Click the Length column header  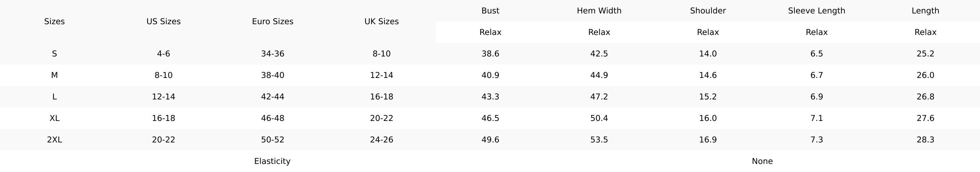[x=925, y=11]
